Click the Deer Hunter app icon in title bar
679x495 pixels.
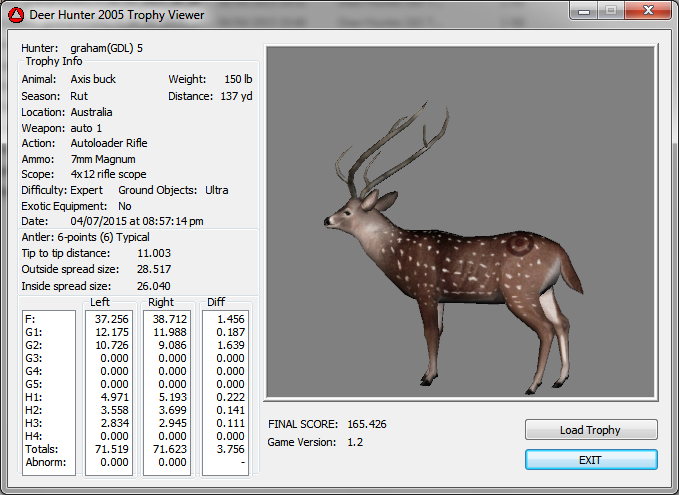coord(16,14)
